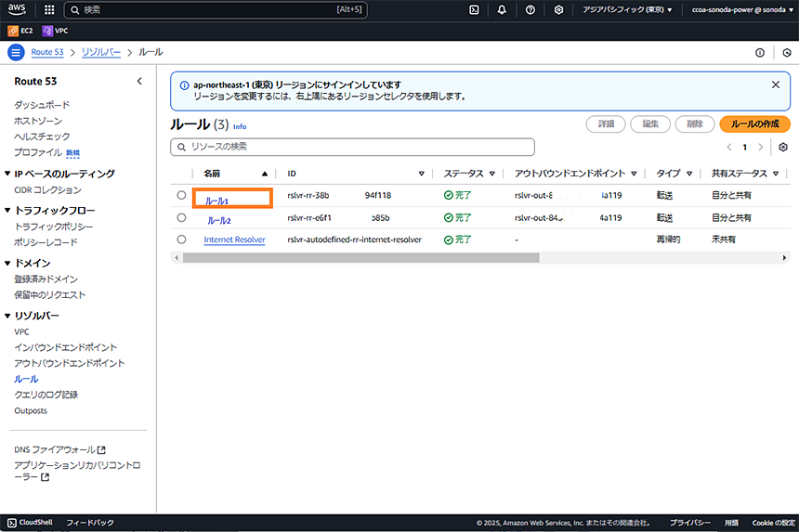Go to Route 53 breadcrumb
Viewport: 799px width, 532px height.
click(47, 52)
